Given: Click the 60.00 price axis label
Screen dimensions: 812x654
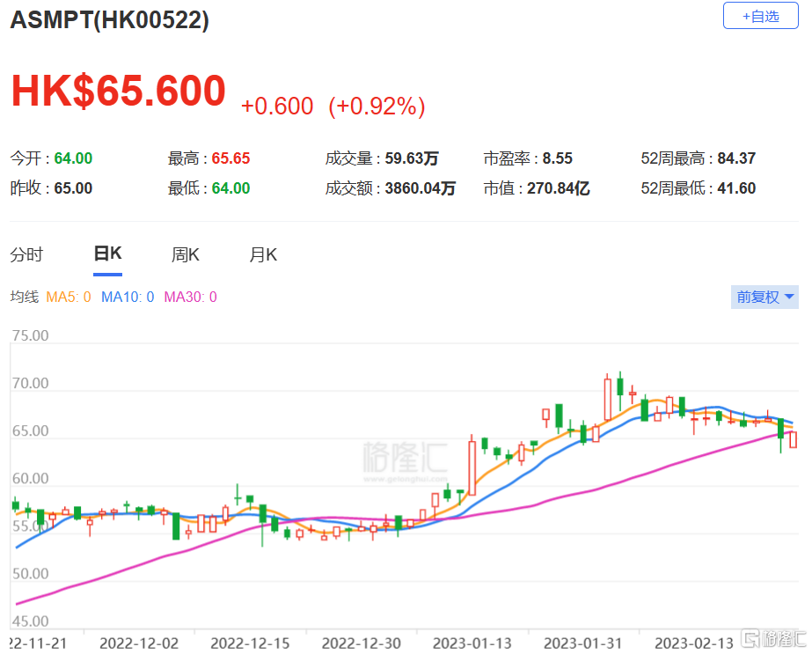Looking at the screenshot, I should pyautogui.click(x=30, y=478).
